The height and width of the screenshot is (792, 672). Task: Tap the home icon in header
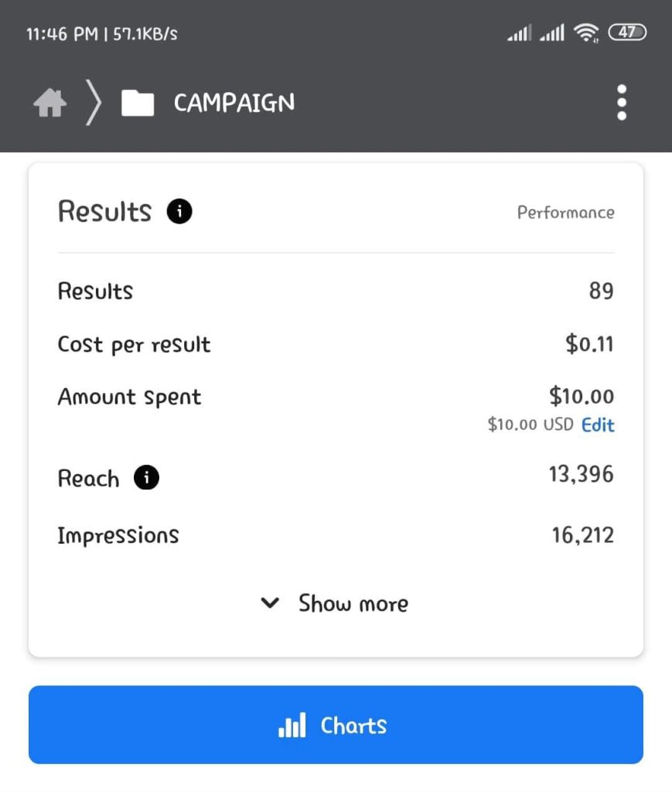[49, 103]
